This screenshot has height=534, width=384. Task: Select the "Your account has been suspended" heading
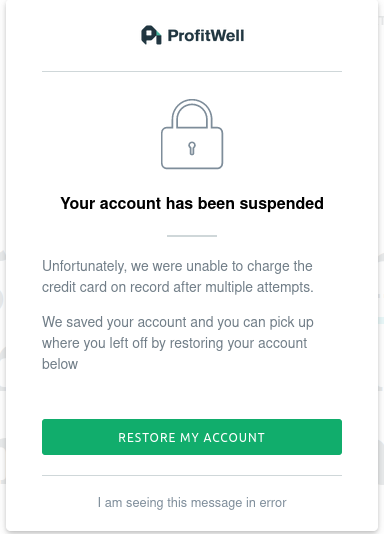point(192,204)
